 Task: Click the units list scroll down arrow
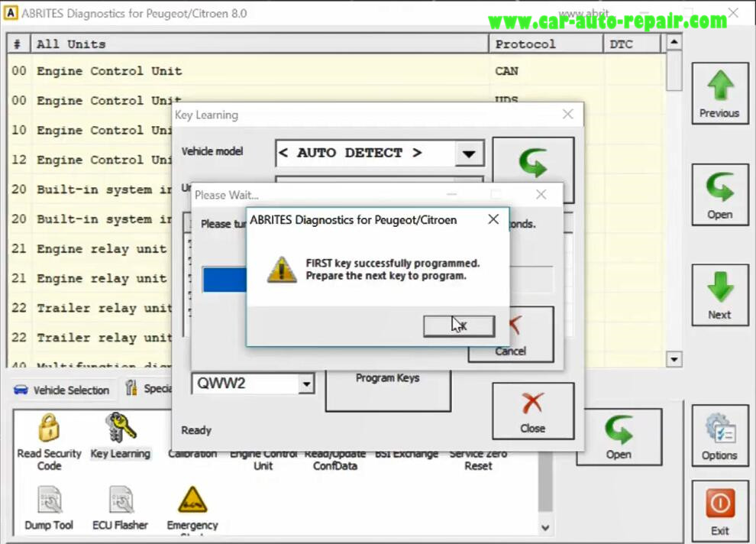(674, 359)
